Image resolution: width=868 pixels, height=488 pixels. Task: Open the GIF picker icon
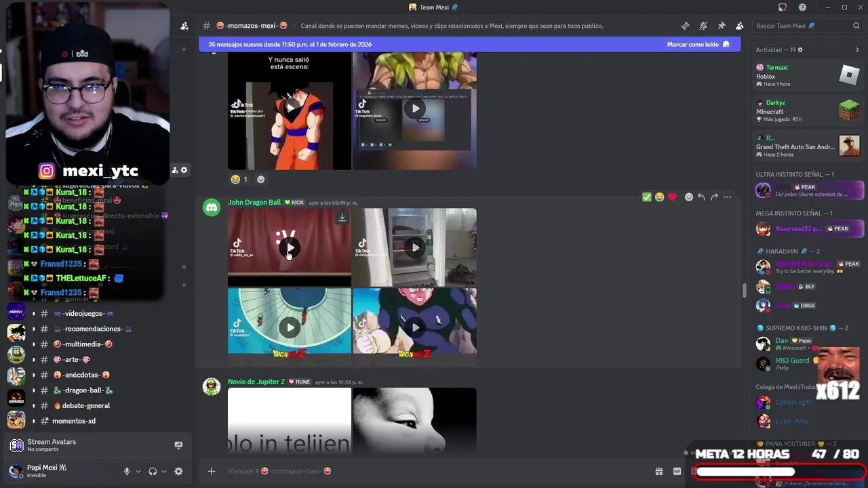coord(677,471)
